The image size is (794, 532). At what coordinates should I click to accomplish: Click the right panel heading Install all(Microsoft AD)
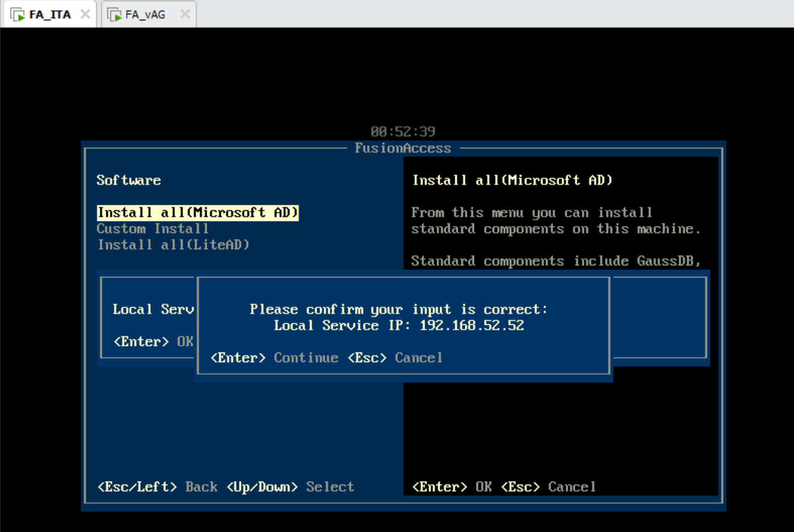pos(512,180)
